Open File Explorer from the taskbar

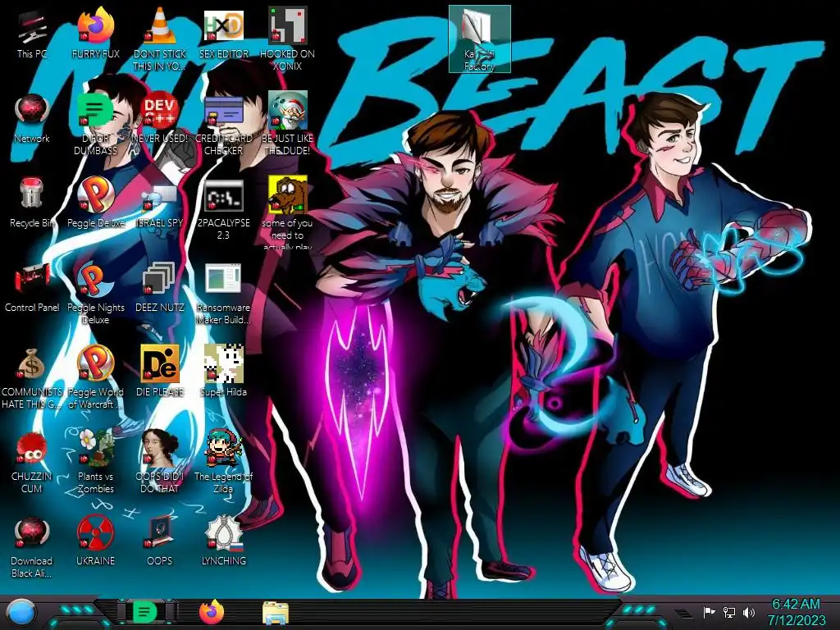276,613
